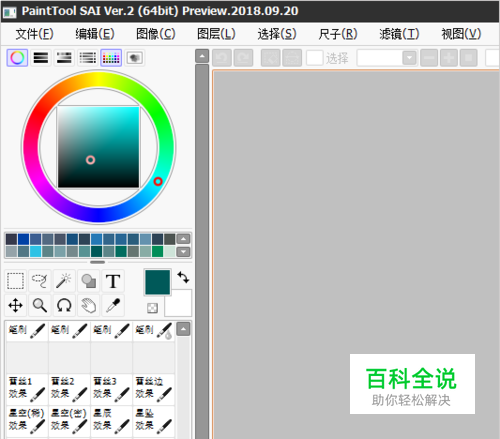Viewport: 500px width, 439px height.
Task: Click the saturation square pink marker
Action: pyautogui.click(x=90, y=160)
